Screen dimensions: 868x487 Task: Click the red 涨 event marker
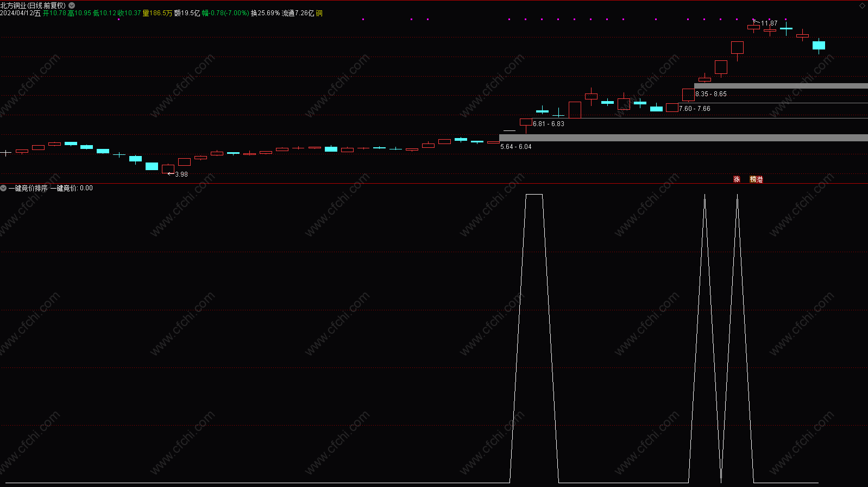[x=737, y=179]
